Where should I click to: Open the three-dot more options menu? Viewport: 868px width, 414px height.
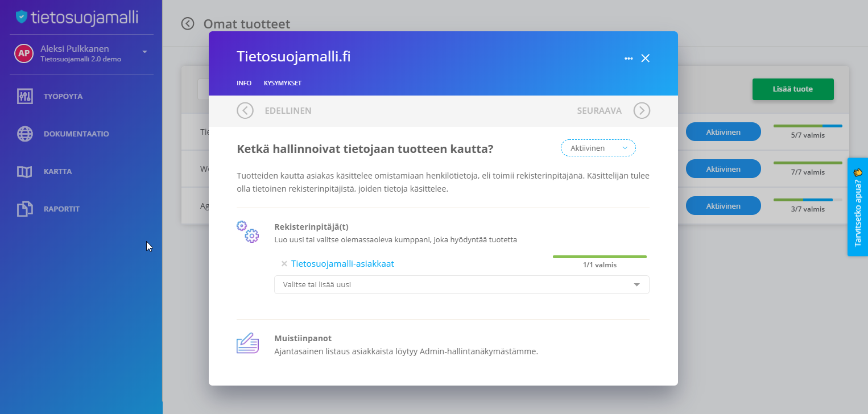click(629, 59)
